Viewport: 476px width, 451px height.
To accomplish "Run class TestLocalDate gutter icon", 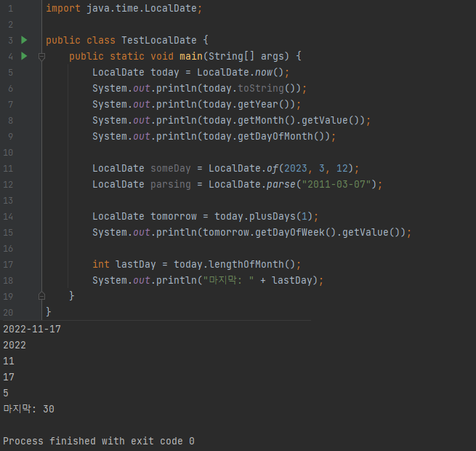I will 24,40.
